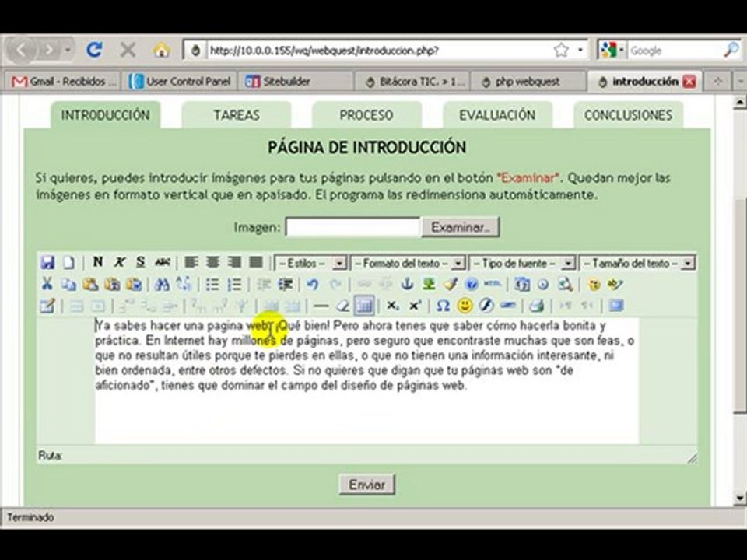The height and width of the screenshot is (560, 747).
Task: Insert Flash media with the Flash icon
Action: pyautogui.click(x=486, y=306)
